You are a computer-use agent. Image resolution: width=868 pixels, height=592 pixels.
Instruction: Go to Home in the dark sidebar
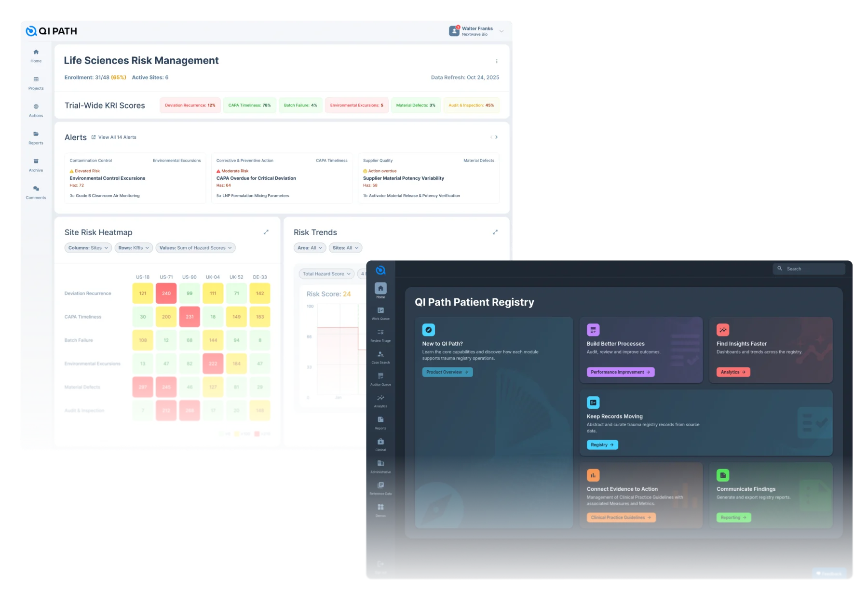[x=380, y=291]
